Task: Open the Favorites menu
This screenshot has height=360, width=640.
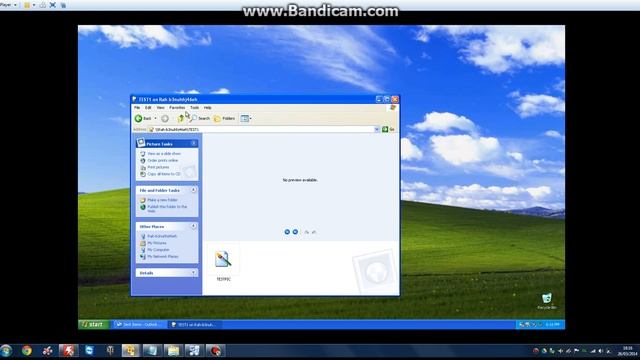Action: 177,107
